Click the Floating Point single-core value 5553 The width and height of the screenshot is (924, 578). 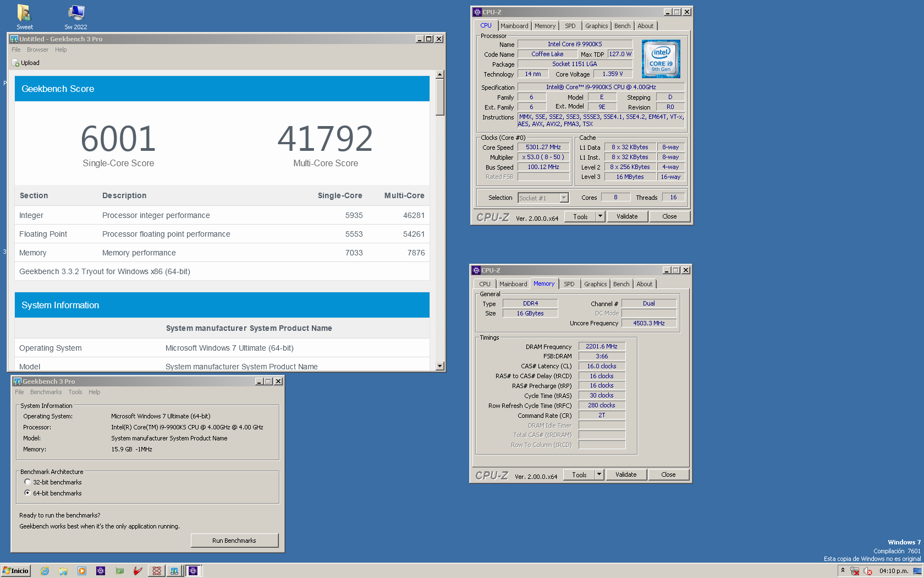(354, 234)
